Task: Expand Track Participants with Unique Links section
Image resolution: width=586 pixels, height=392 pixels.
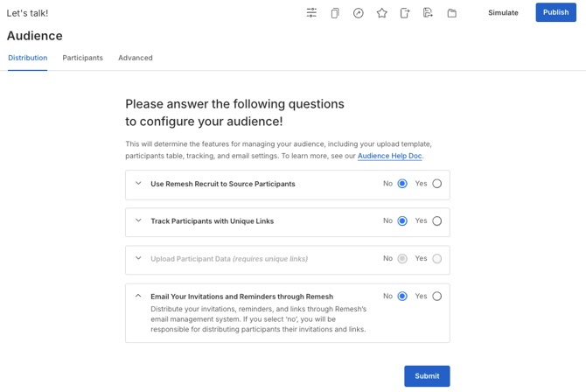Action: click(138, 221)
